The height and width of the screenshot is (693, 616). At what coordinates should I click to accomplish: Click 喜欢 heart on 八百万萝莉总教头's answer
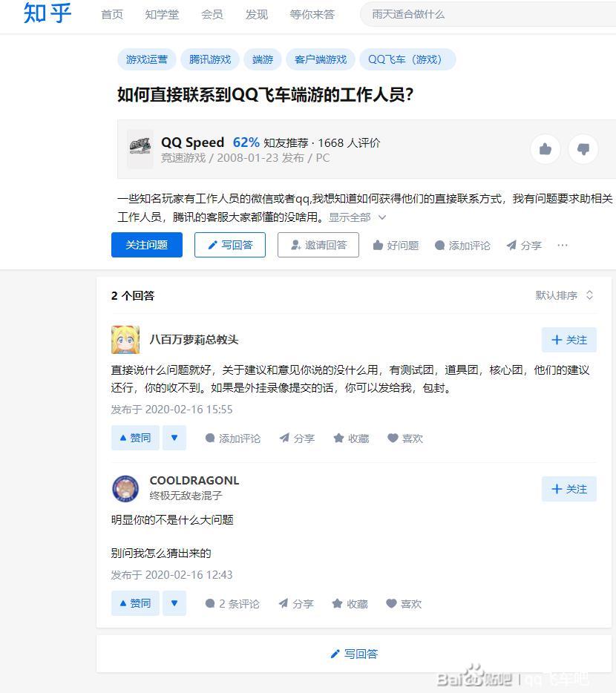(x=404, y=439)
